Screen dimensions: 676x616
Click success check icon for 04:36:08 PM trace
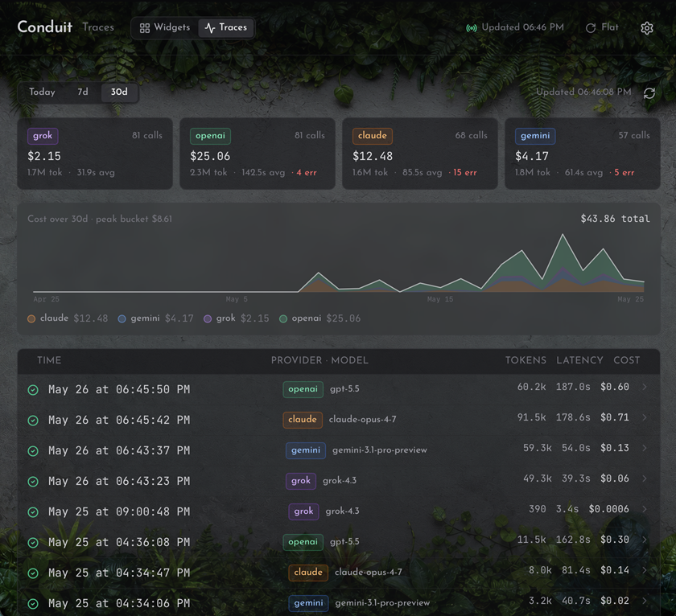tap(33, 543)
